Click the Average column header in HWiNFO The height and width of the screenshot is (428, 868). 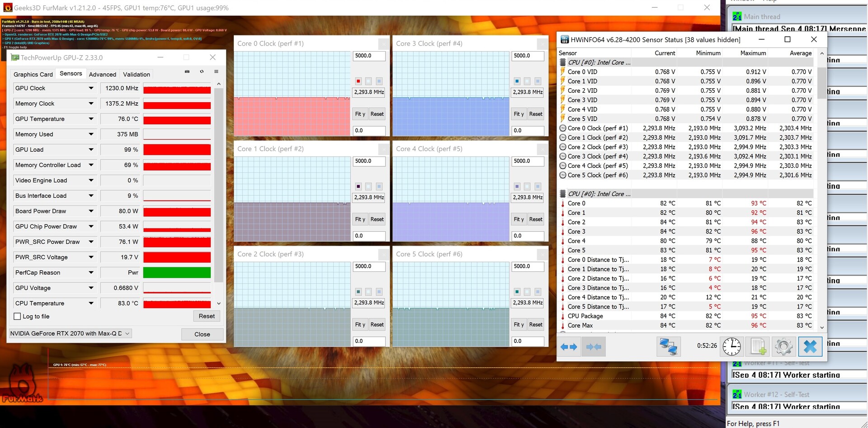point(801,53)
